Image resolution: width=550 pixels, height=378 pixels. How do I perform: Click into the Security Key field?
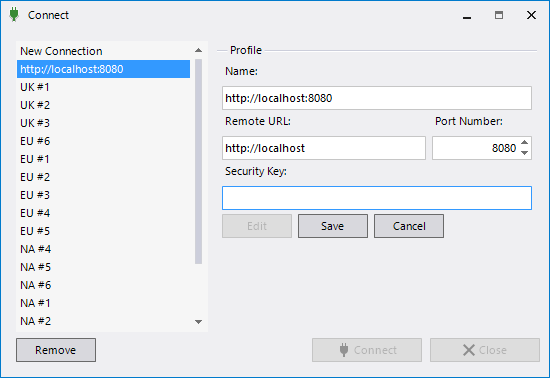point(377,198)
